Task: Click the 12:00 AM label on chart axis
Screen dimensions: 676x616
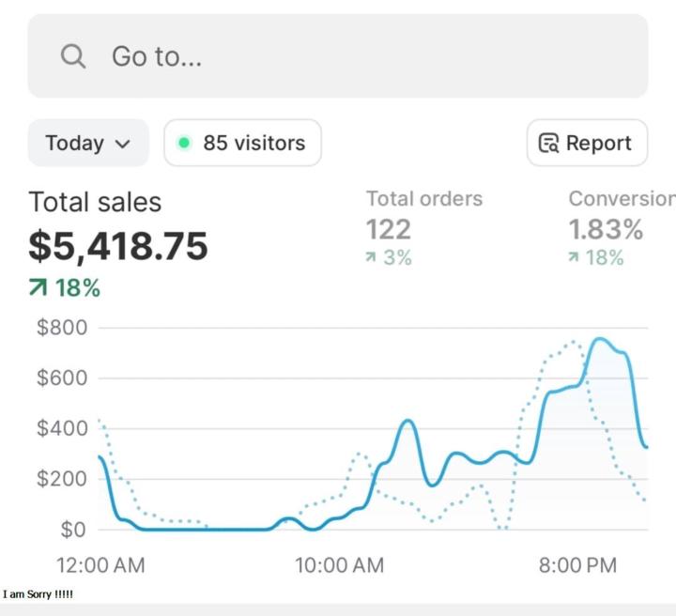Action: [101, 565]
